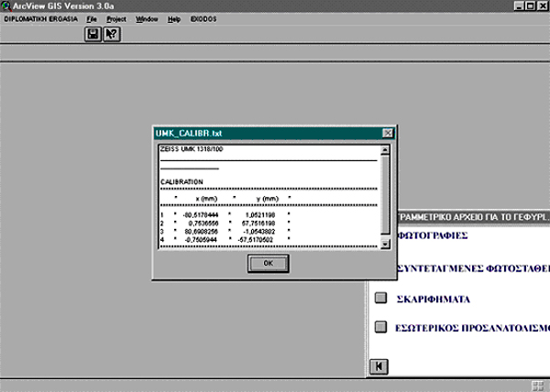Image resolution: width=550 pixels, height=392 pixels.
Task: Click the ΕΣΩΤΕΡΙΚΟΣ ΠΡΟΣΑΝΑΤΟΛΙΣΜΟΣ label text
Action: point(472,328)
